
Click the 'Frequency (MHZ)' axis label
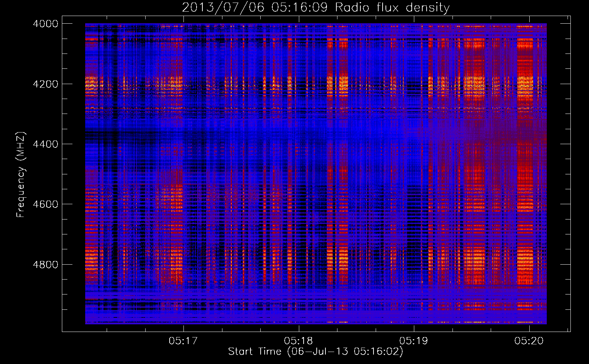pyautogui.click(x=21, y=175)
